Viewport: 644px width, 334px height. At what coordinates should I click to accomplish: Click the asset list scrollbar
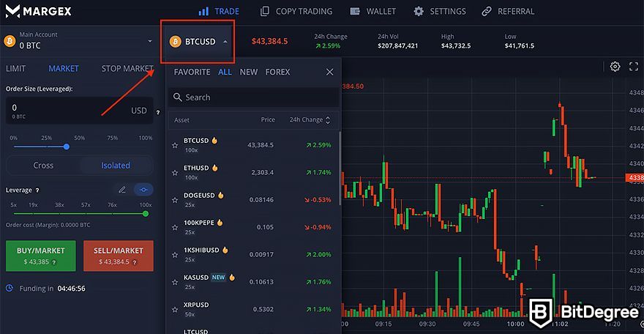pos(340,168)
